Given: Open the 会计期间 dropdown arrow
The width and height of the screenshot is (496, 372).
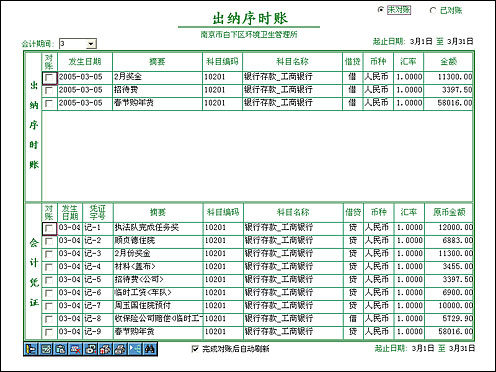Looking at the screenshot, I should click(x=91, y=44).
